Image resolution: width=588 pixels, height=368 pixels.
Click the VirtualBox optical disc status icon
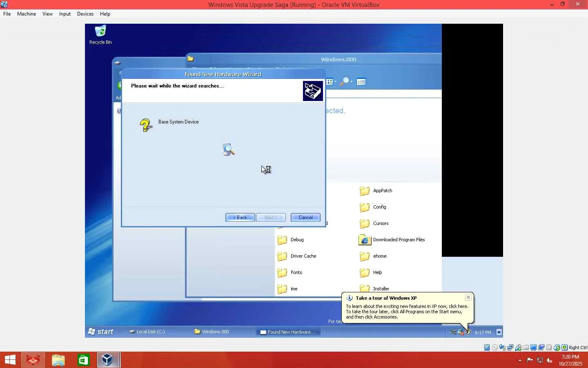[495, 348]
